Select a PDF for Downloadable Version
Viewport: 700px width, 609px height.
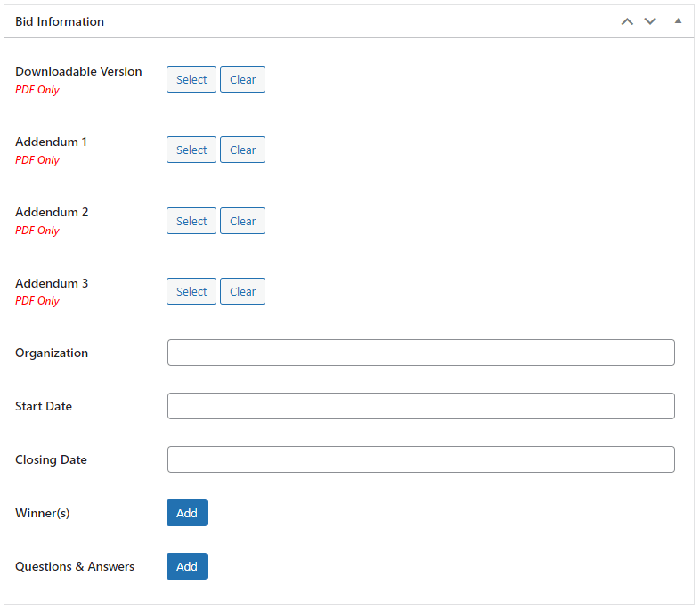tap(191, 79)
